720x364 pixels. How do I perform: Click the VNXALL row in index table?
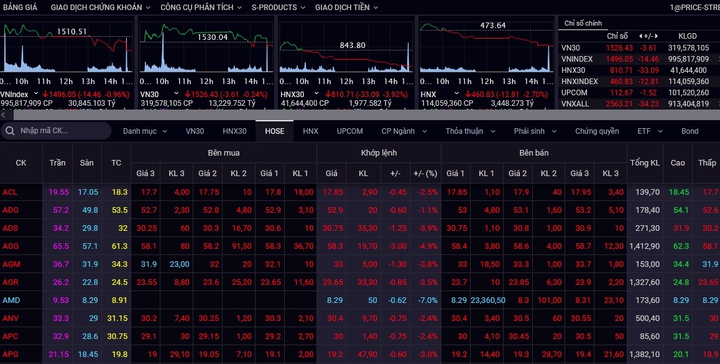(x=639, y=104)
